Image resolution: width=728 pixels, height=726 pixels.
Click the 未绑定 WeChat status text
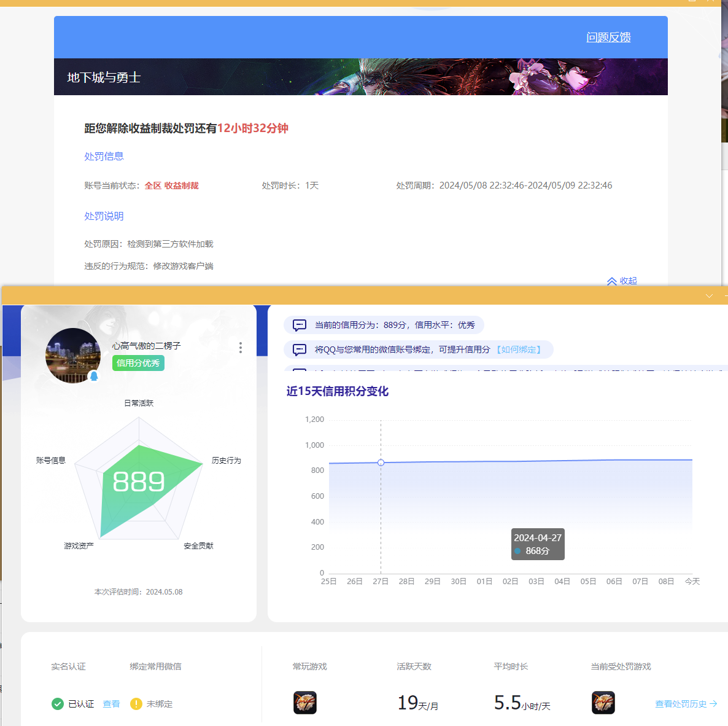(160, 704)
